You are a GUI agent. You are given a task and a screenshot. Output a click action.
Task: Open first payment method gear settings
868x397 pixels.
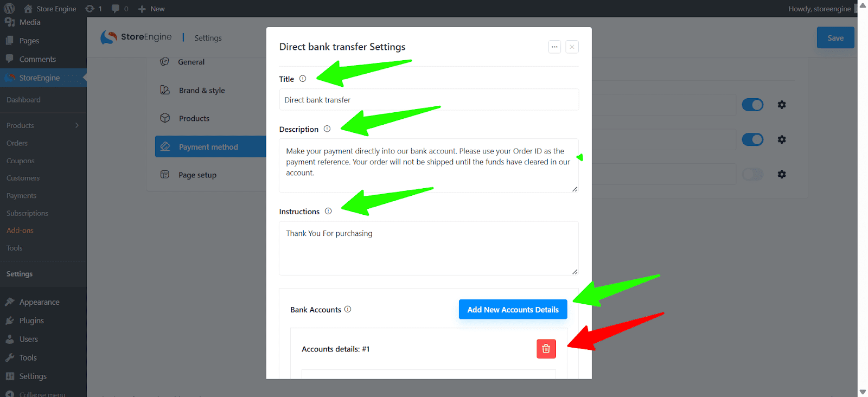[782, 105]
